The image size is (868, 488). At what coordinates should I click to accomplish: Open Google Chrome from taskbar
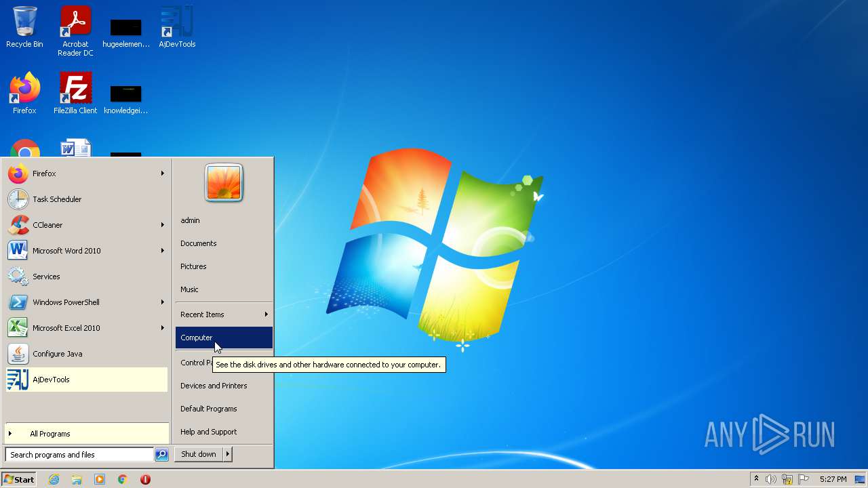pyautogui.click(x=123, y=479)
